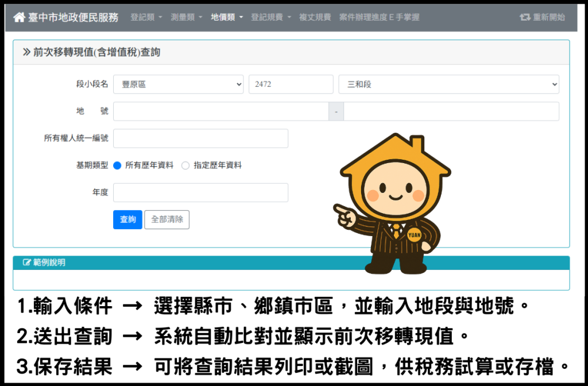Go to 複丈規費 page
The height and width of the screenshot is (386, 588).
coord(315,17)
